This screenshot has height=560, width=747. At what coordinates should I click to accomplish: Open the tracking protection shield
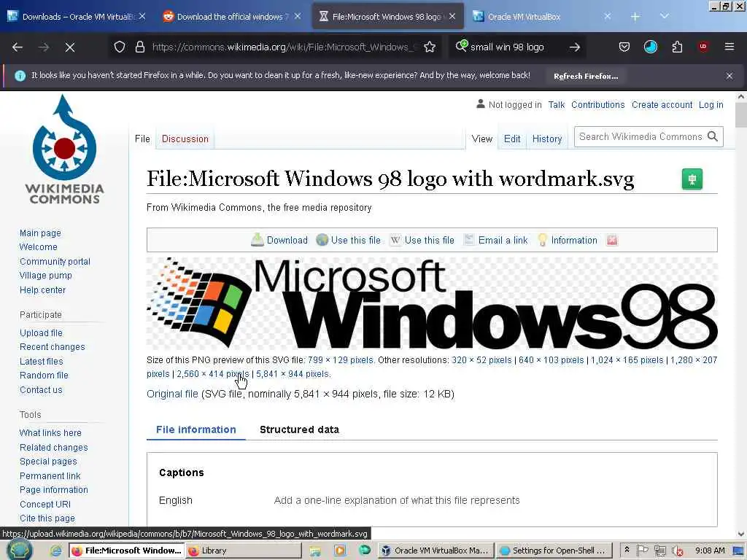(120, 47)
